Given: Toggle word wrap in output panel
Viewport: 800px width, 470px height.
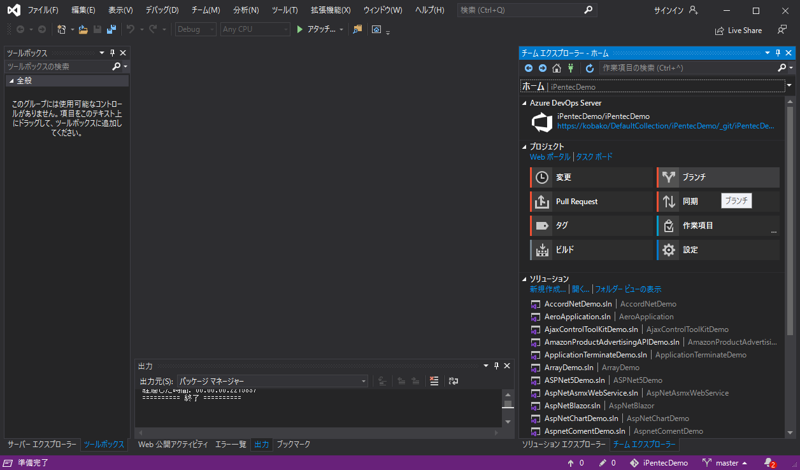Looking at the screenshot, I should coord(453,381).
